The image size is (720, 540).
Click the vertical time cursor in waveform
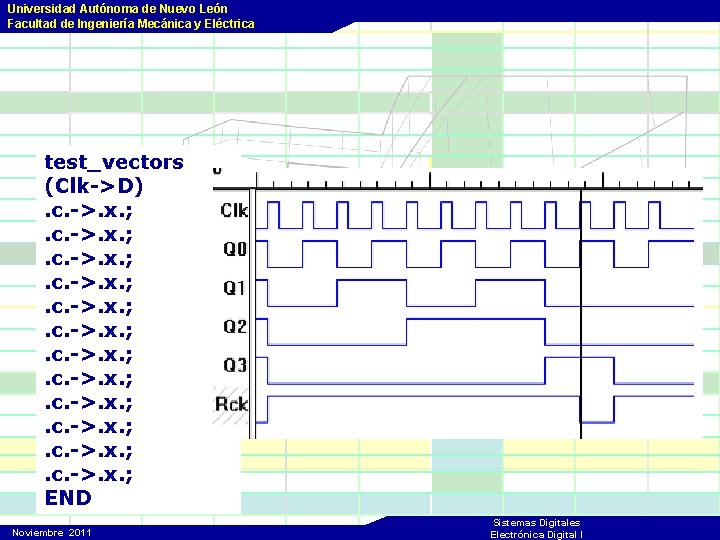tap(581, 312)
